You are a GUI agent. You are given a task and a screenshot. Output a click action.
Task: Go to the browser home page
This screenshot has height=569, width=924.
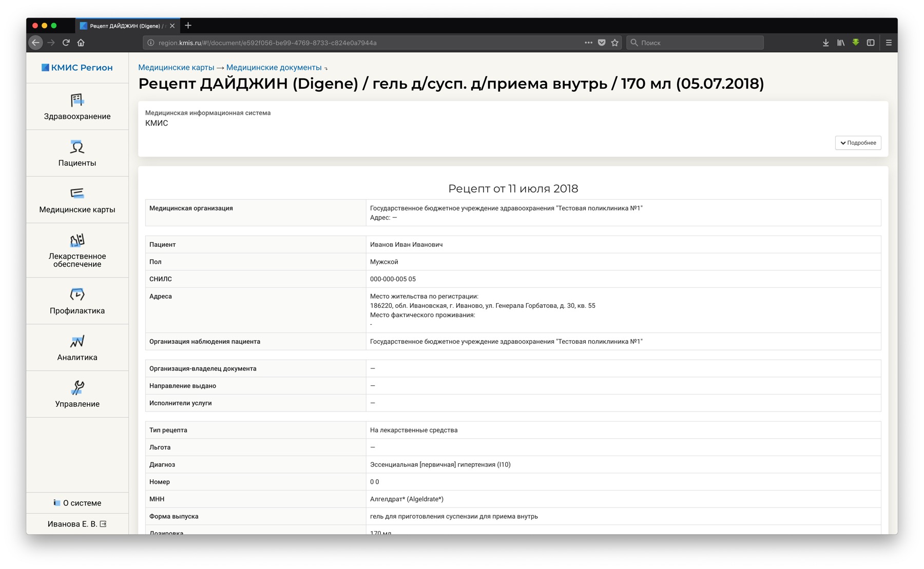tap(81, 43)
